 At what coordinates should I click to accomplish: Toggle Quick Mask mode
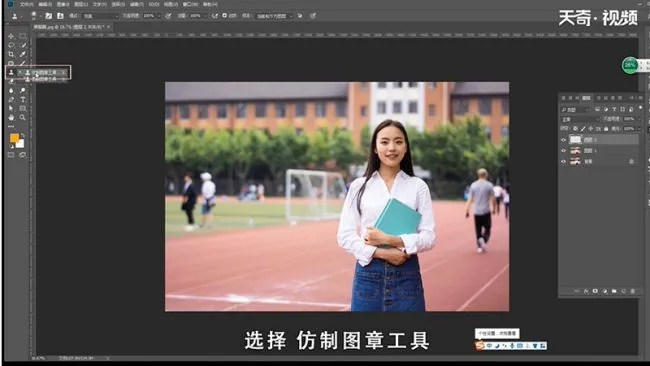click(x=11, y=155)
